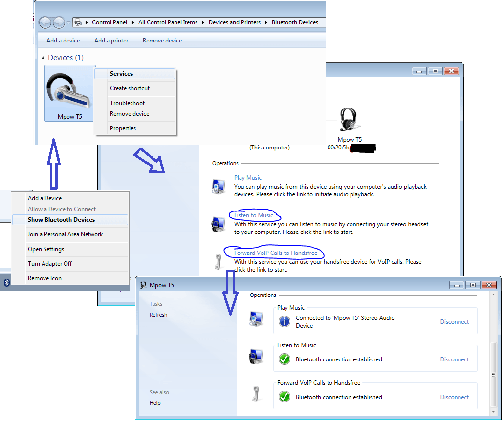The height and width of the screenshot is (422, 504).
Task: Click the Listen to Music headset icon
Action: point(218,223)
